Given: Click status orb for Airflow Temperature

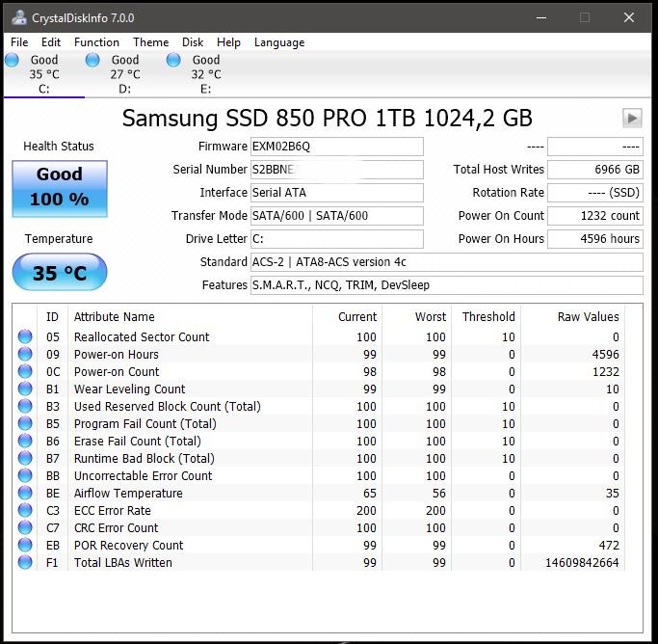Looking at the screenshot, I should point(25,493).
